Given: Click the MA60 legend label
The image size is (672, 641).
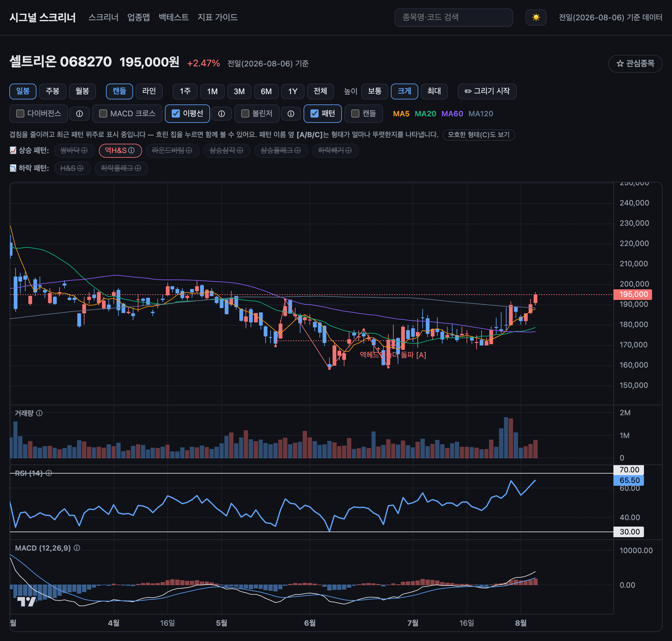Looking at the screenshot, I should pyautogui.click(x=452, y=114).
